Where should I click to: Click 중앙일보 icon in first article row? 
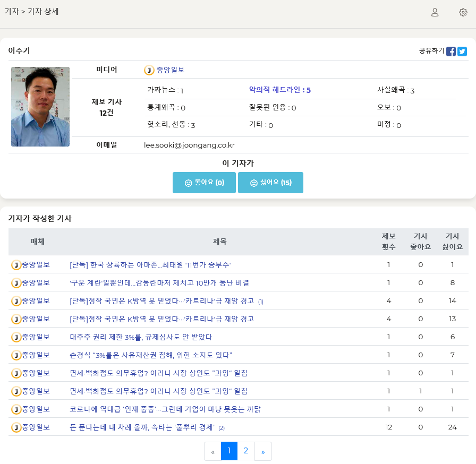coord(16,265)
